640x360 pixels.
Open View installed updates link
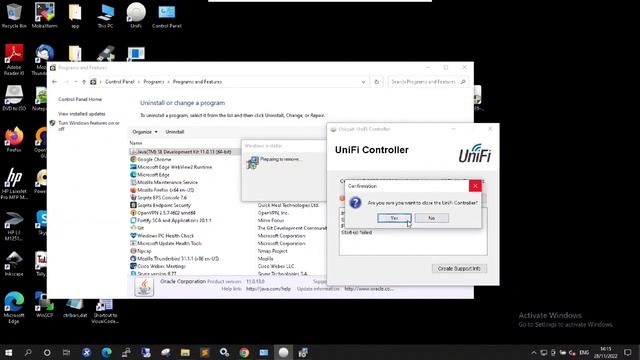[82, 114]
